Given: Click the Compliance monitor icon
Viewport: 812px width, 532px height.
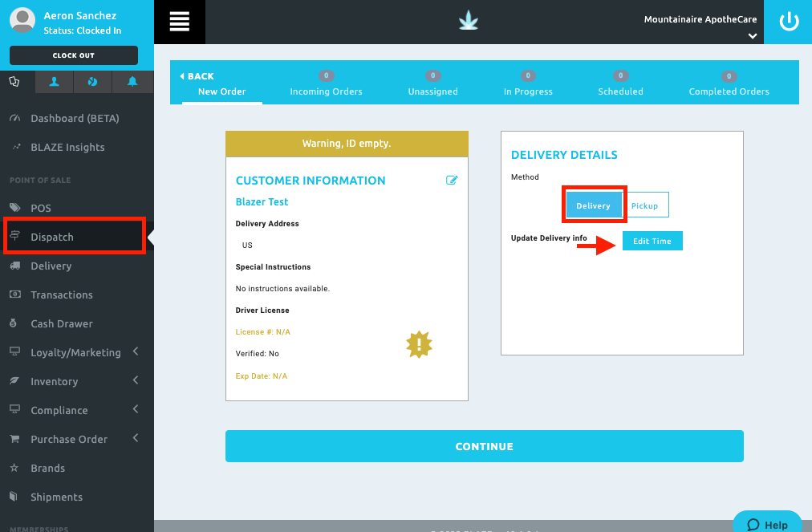Looking at the screenshot, I should click(x=15, y=409).
